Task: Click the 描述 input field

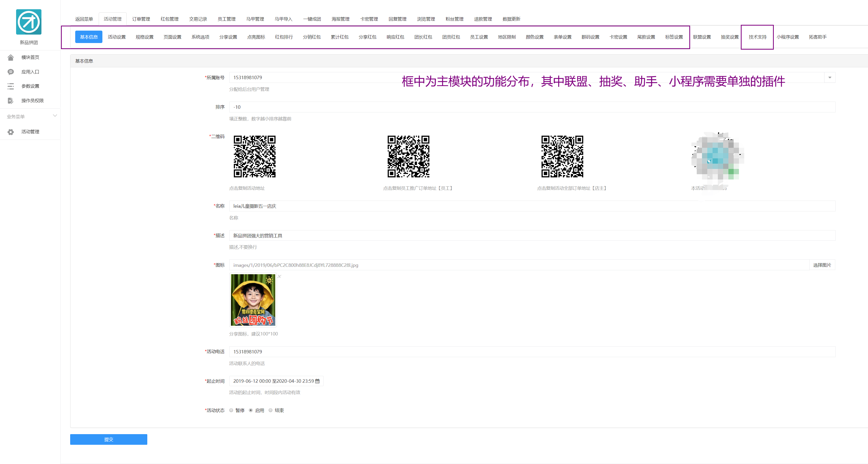Action: (532, 235)
